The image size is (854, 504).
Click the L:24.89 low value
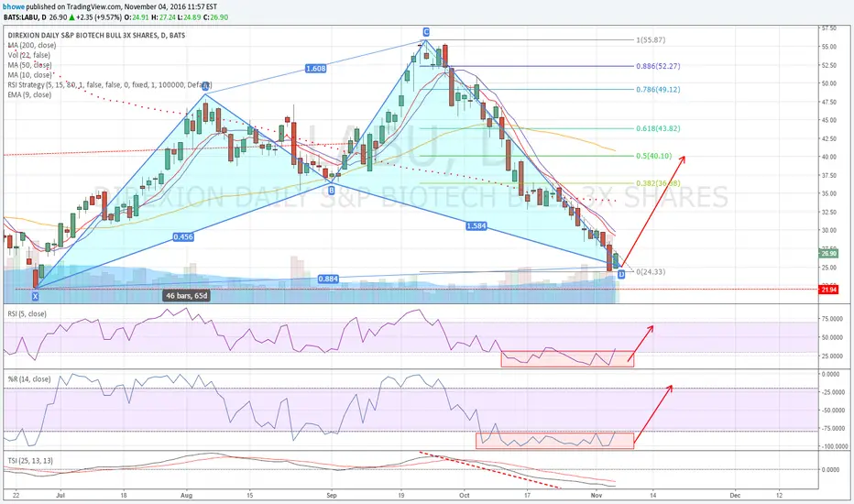click(x=191, y=17)
